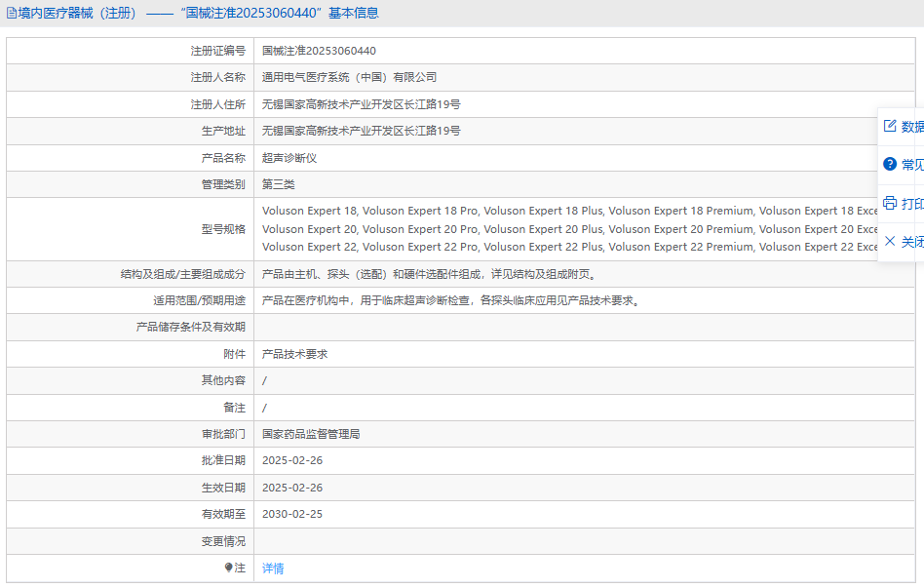Select product name 超声诊断仪
Screen dimensions: 924x588
point(289,158)
